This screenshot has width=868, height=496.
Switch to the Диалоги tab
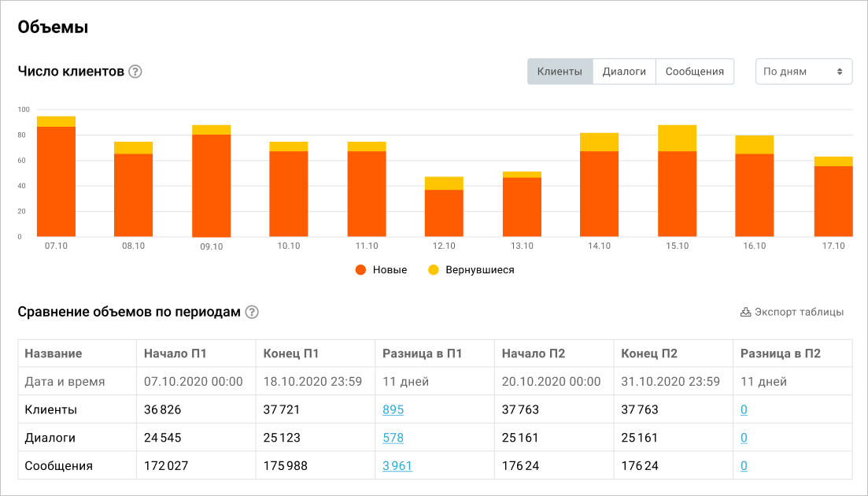coord(624,71)
